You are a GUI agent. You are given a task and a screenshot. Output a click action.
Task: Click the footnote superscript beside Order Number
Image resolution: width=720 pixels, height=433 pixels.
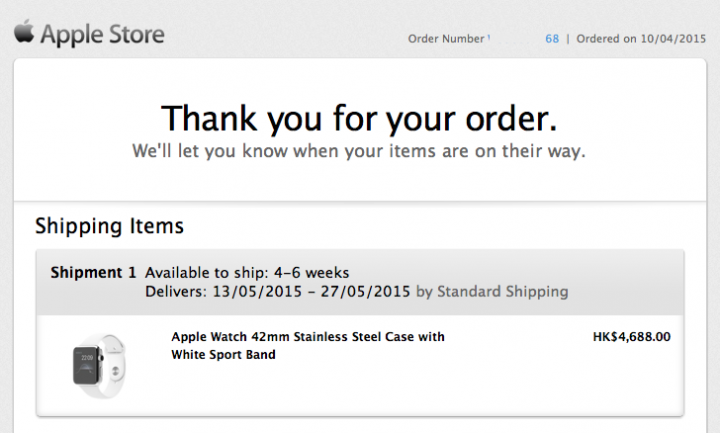[489, 36]
